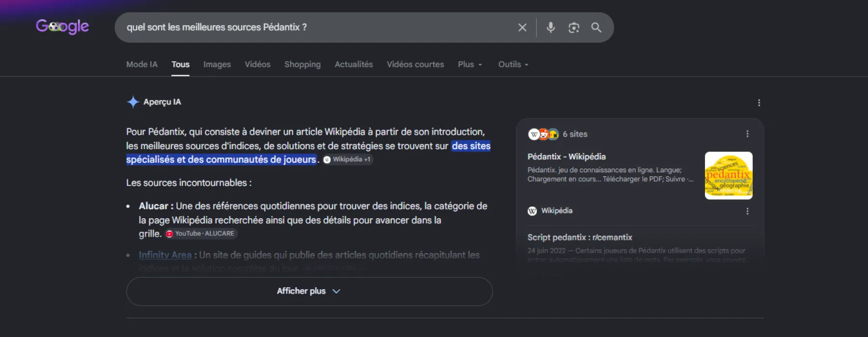The height and width of the screenshot is (337, 868).
Task: Open the three-dot menu for Aperçu IA
Action: [759, 103]
